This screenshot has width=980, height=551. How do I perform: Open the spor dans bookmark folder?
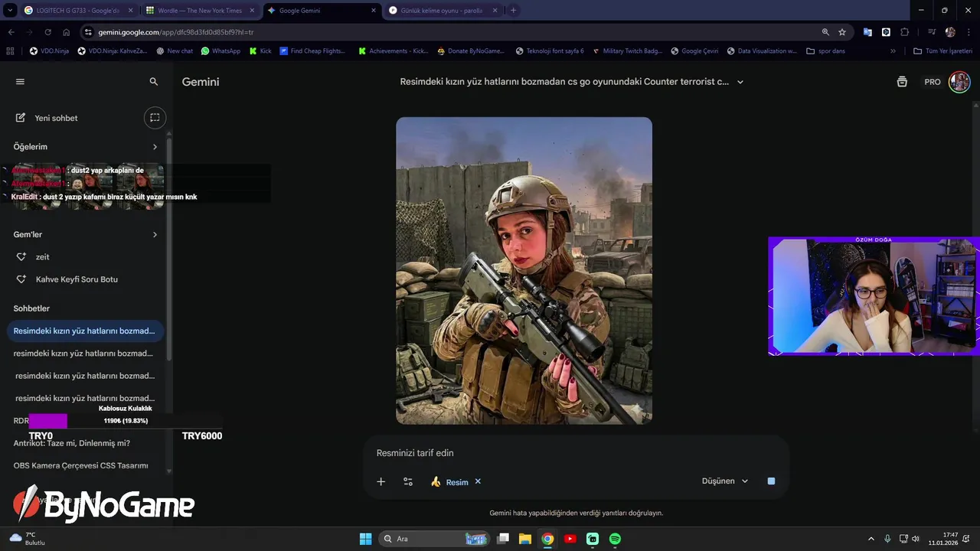[825, 51]
